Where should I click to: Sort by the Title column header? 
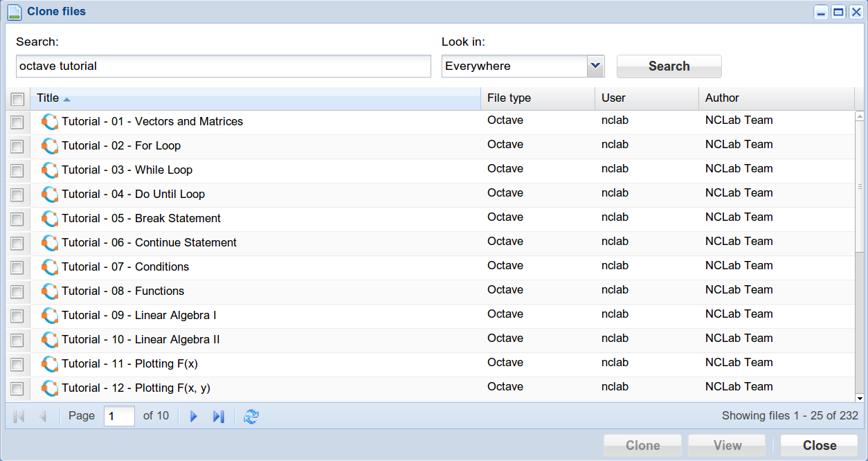coord(255,98)
